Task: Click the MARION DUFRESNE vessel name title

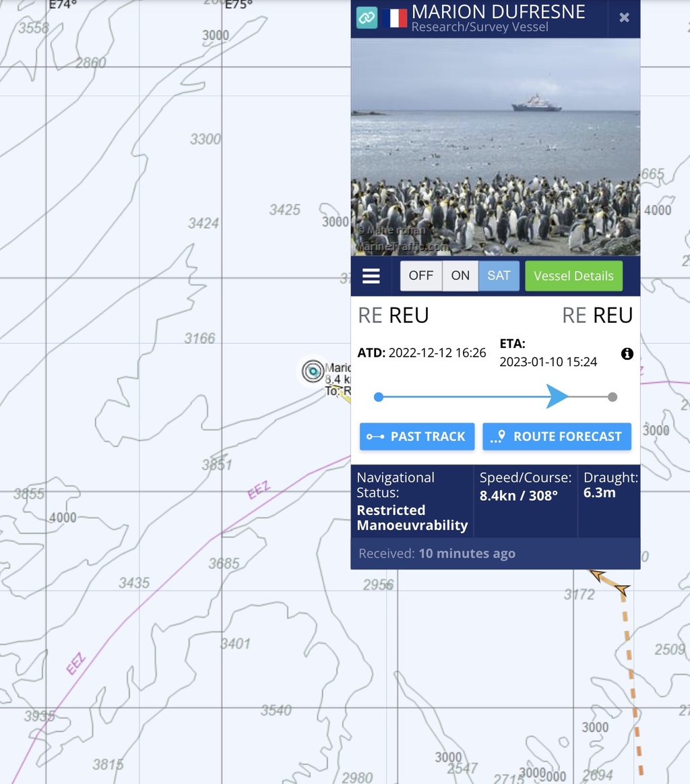Action: (x=498, y=11)
